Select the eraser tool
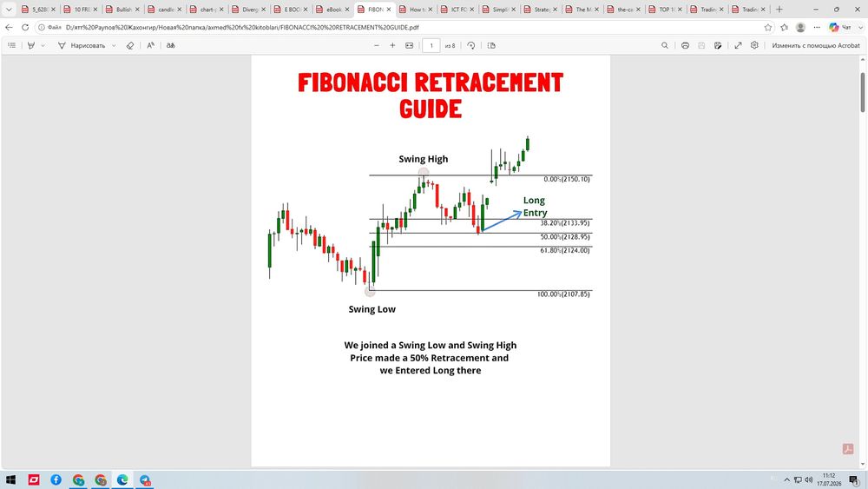The image size is (868, 489). (130, 45)
